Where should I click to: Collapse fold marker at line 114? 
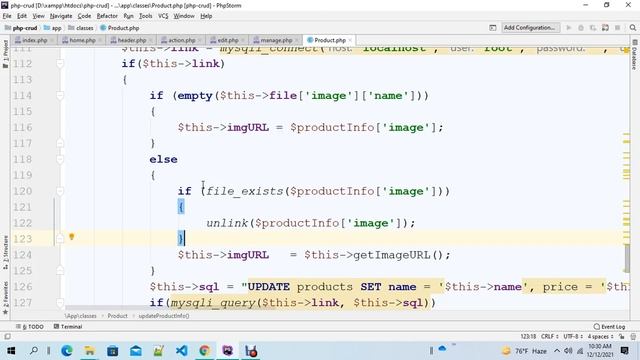[60, 96]
